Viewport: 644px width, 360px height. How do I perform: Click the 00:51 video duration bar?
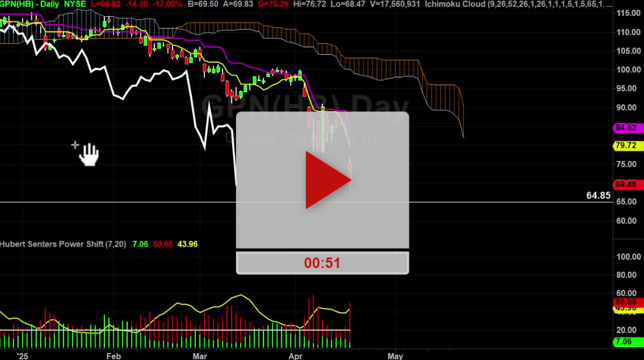(322, 263)
